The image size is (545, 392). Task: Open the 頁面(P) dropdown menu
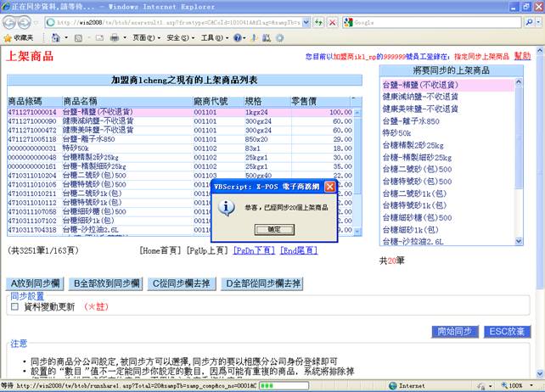coord(142,38)
